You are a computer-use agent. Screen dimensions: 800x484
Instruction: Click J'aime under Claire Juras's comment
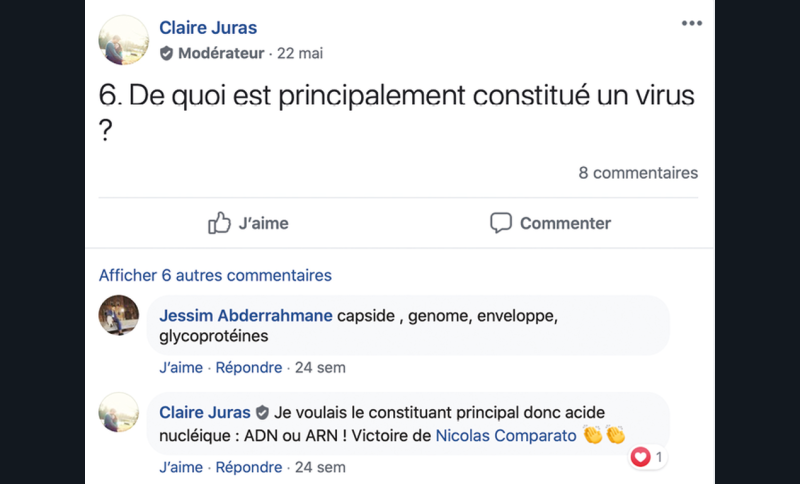click(x=181, y=467)
